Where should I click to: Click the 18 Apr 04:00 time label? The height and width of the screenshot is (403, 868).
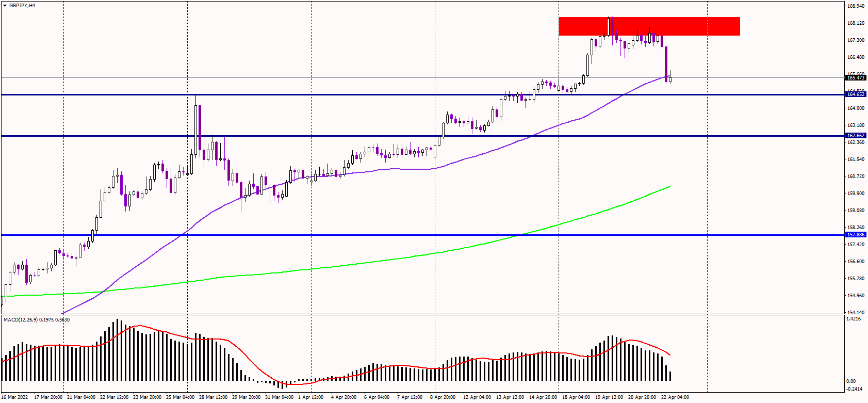click(x=576, y=397)
